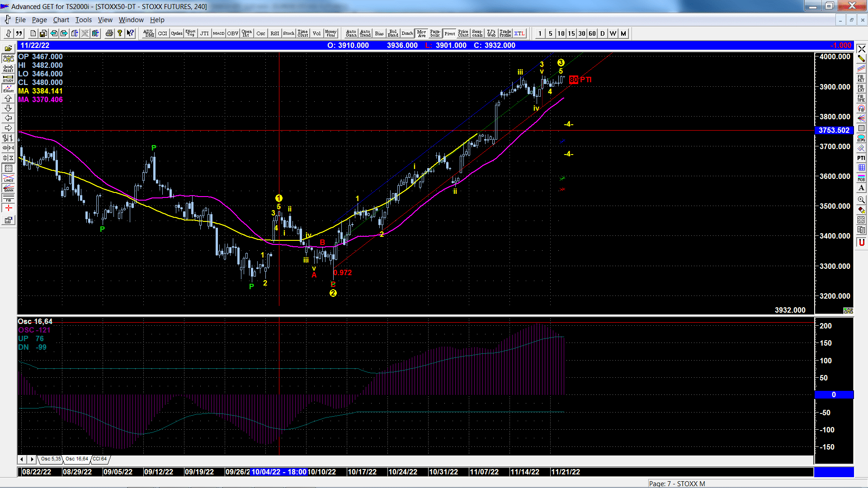
Task: Set timeframe to 15 minutes
Action: (x=571, y=33)
